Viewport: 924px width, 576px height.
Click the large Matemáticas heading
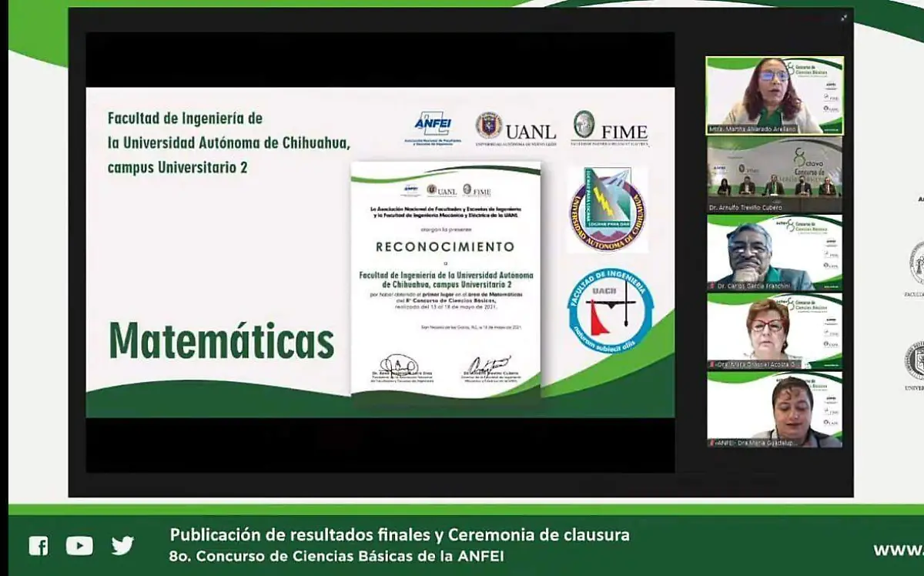point(222,340)
